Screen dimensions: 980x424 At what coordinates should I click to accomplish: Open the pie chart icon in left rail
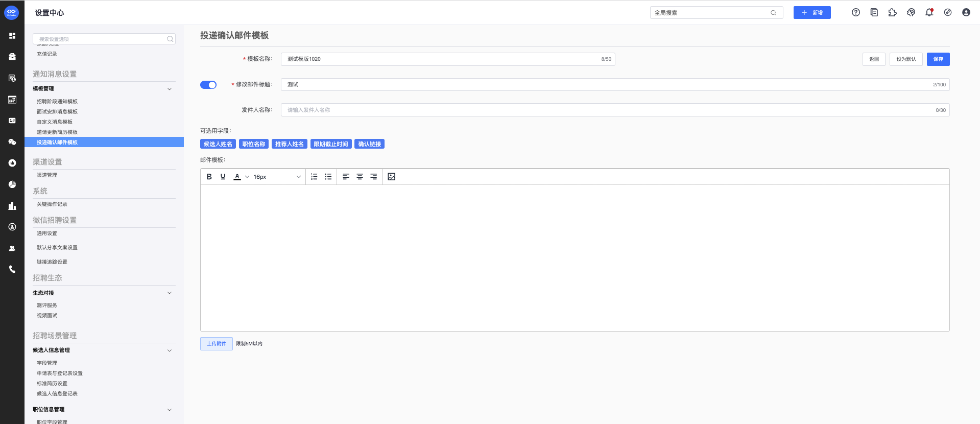pos(12,184)
